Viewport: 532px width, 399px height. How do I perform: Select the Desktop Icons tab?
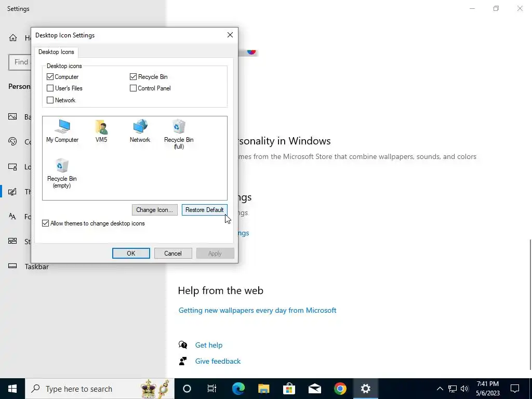pos(56,52)
